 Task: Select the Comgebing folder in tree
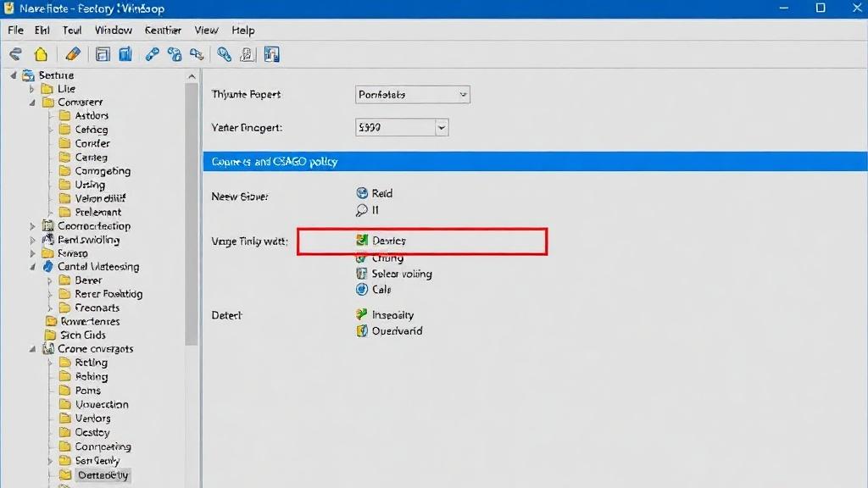(103, 171)
